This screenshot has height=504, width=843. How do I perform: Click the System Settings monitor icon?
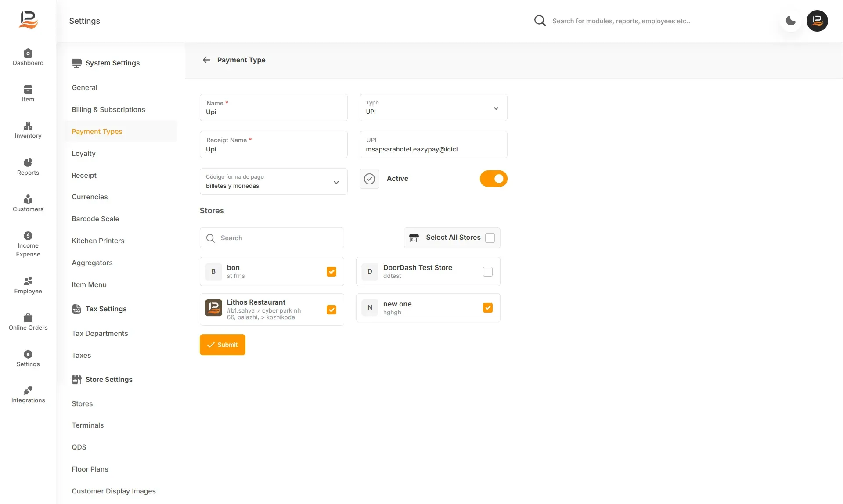[x=76, y=63]
